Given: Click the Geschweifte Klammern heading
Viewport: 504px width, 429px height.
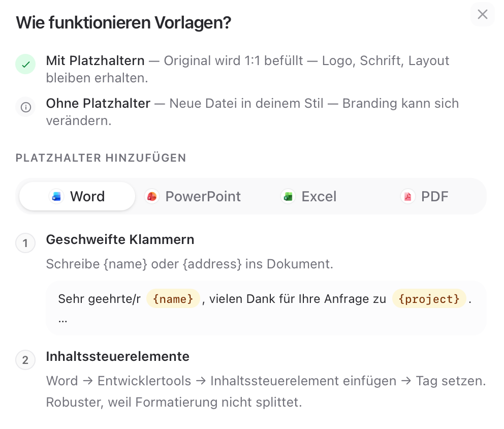Looking at the screenshot, I should pos(120,239).
